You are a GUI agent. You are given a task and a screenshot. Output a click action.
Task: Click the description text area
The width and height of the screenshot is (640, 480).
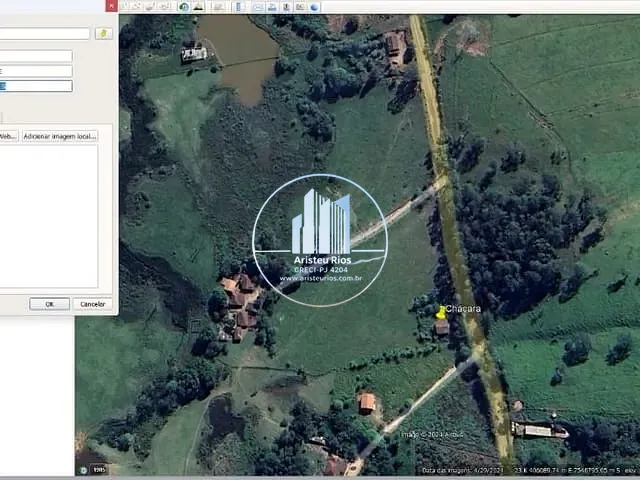click(x=49, y=216)
